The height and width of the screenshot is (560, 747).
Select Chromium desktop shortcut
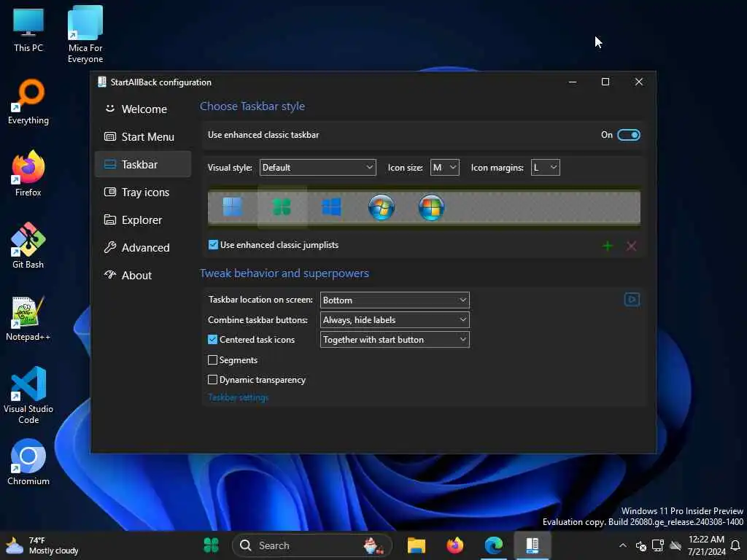28,462
